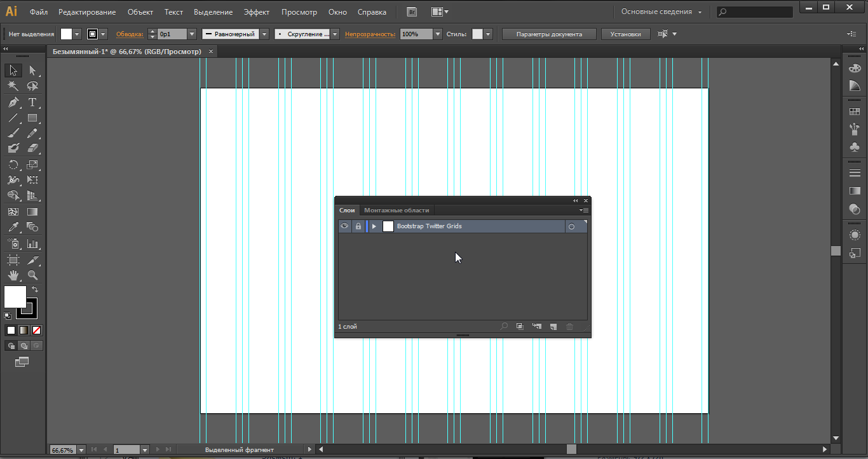This screenshot has width=868, height=459.
Task: Change the screen mode button
Action: (22, 362)
